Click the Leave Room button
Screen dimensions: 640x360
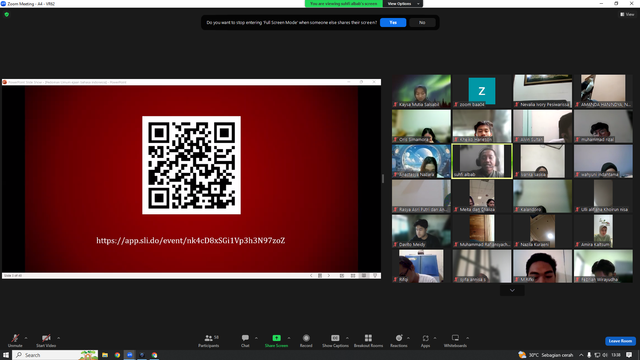pyautogui.click(x=620, y=341)
